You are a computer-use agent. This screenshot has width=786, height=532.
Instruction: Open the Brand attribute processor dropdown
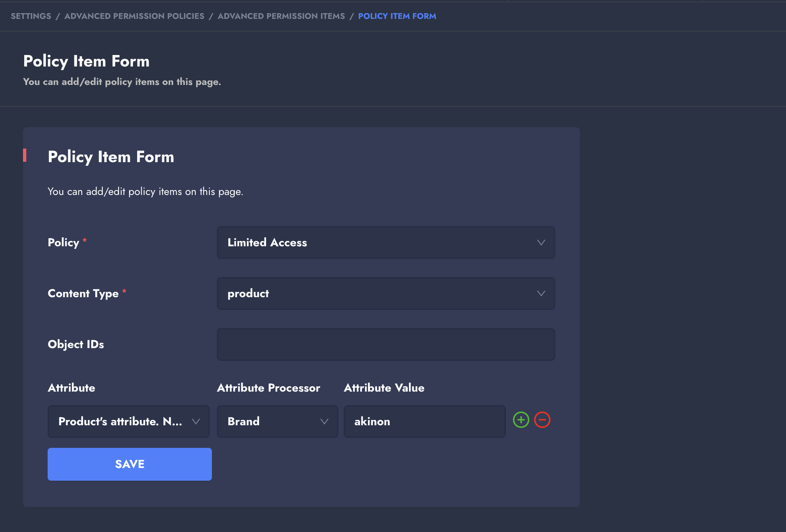coord(277,422)
